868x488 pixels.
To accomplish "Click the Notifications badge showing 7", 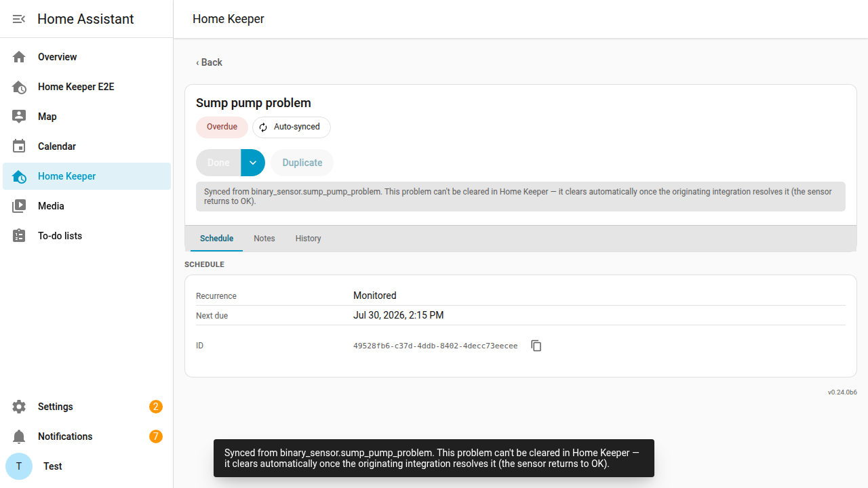I will pyautogui.click(x=156, y=436).
